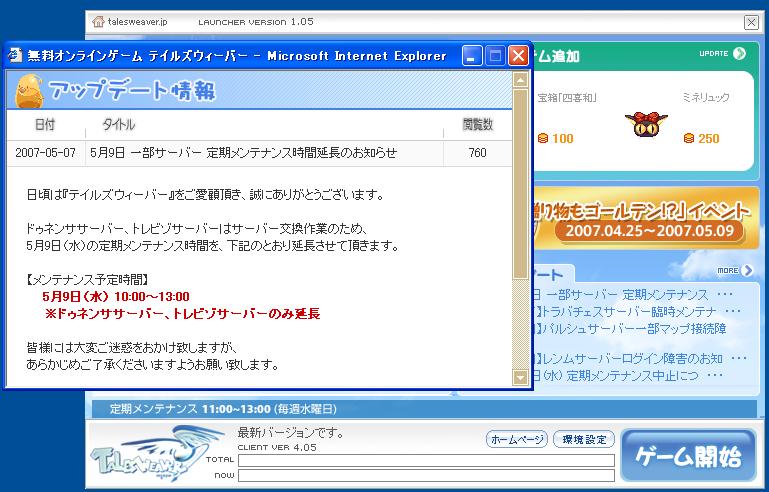Screen dimensions: 769x492
Task: Click the TOTAL progress bar
Action: 426,460
